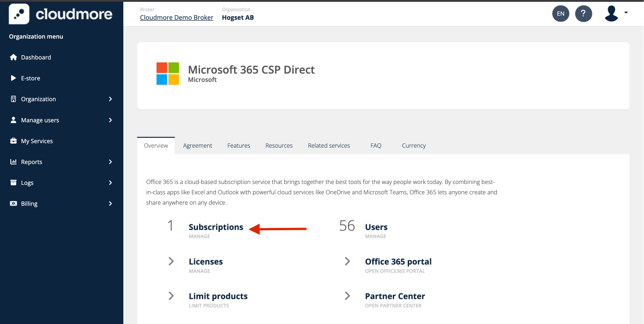Viewport: 644px width, 324px height.
Task: Open the Currency tab
Action: 413,145
